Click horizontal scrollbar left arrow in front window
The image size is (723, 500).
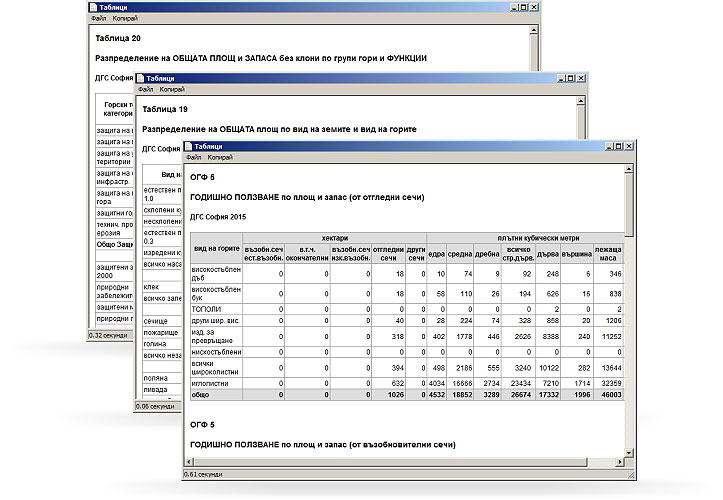click(189, 462)
